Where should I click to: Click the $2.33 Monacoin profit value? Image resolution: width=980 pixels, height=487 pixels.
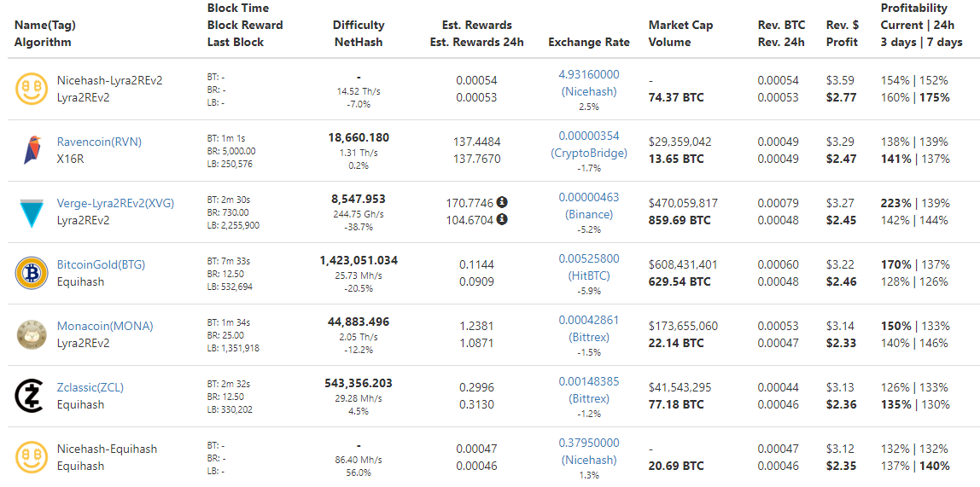(841, 344)
